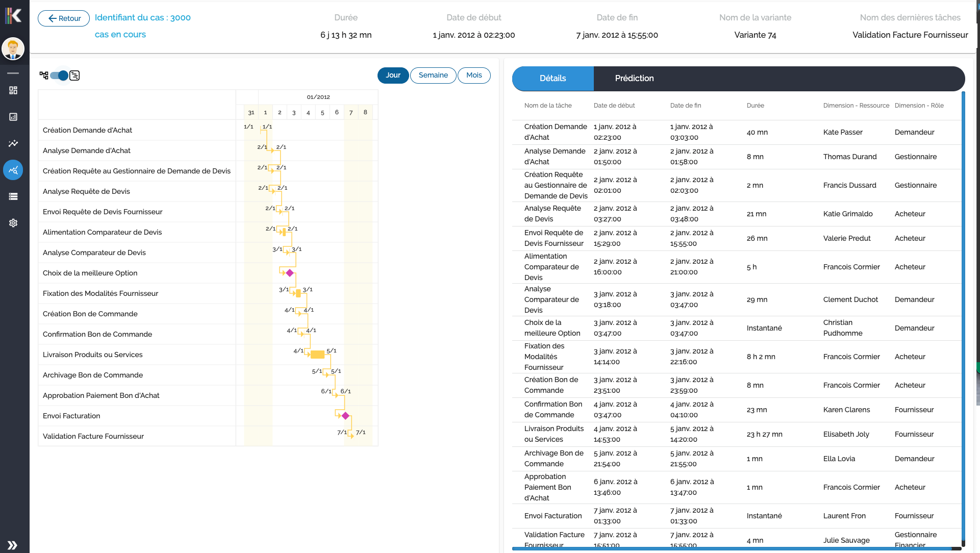The image size is (980, 553).
Task: Click the pink milestone diamond for Choix de la meilleure Option
Action: click(290, 273)
